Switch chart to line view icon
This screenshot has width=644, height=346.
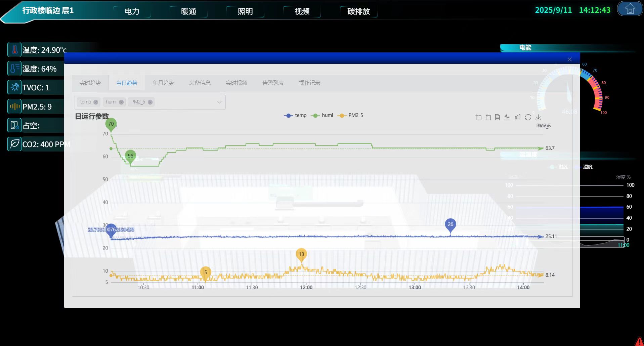pyautogui.click(x=508, y=117)
